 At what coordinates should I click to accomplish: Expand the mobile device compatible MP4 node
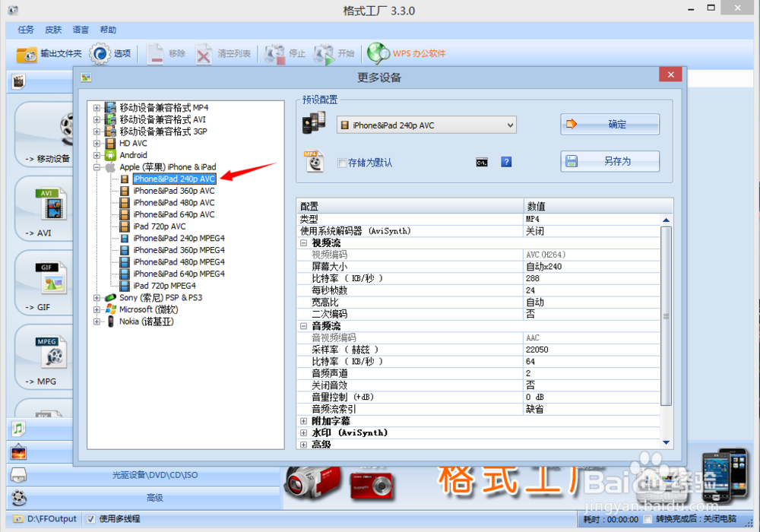(97, 108)
